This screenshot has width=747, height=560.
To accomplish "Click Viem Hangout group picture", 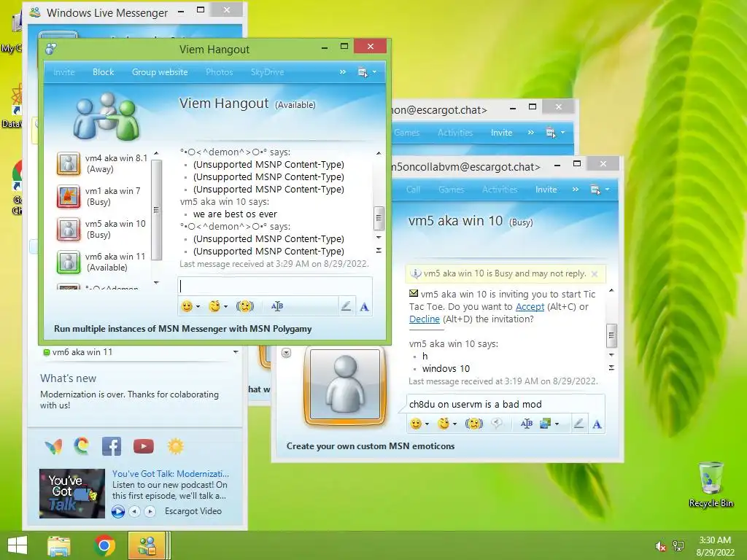I will 106,116.
